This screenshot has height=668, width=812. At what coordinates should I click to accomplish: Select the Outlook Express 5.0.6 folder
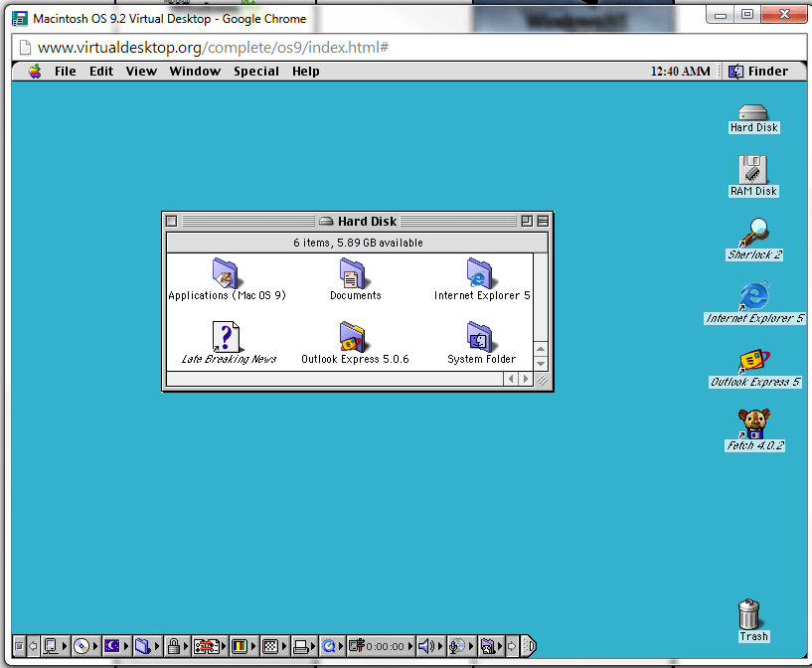(355, 343)
